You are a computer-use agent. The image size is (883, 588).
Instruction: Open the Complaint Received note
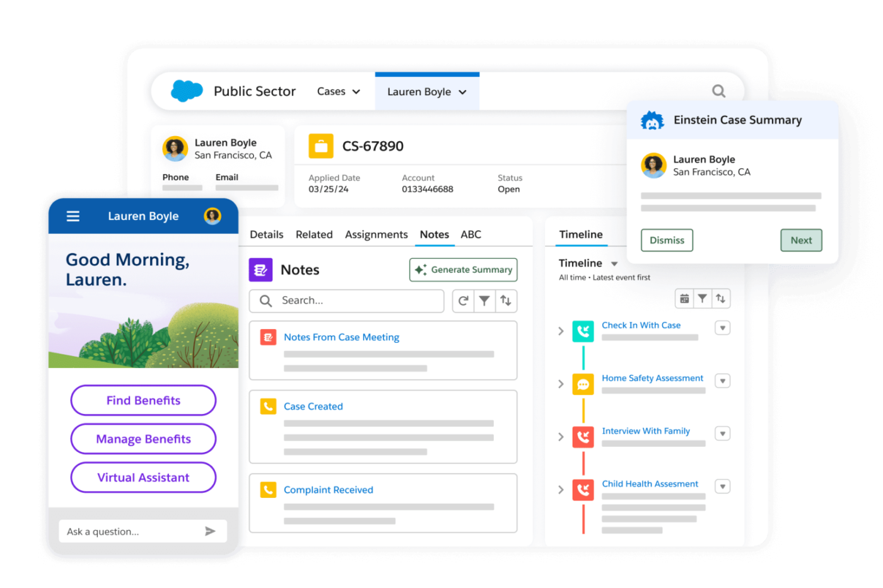(329, 490)
